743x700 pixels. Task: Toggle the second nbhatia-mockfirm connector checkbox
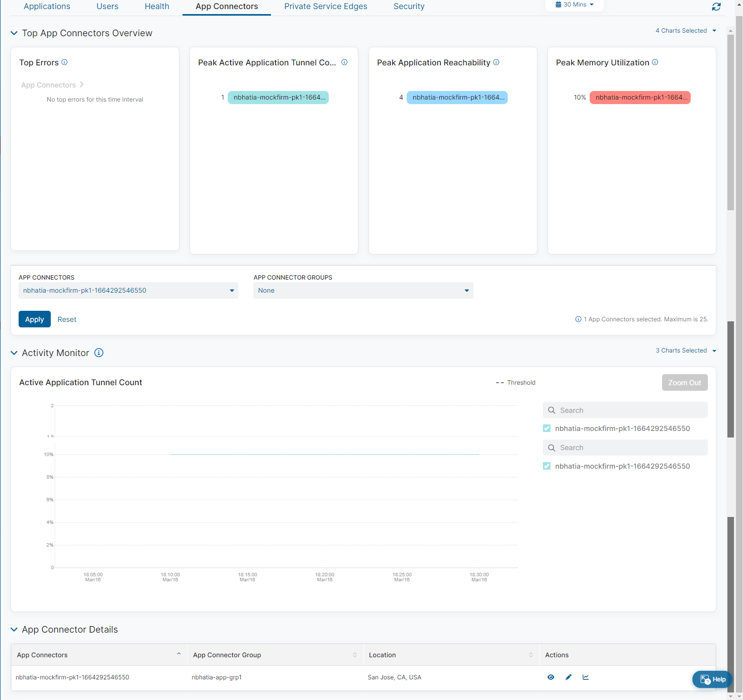547,466
